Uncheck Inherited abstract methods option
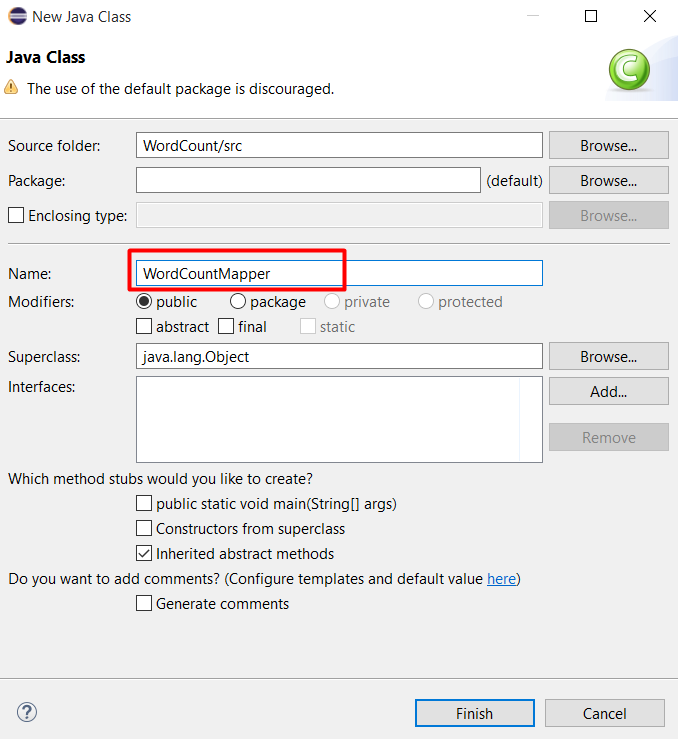678x739 pixels. coord(144,553)
